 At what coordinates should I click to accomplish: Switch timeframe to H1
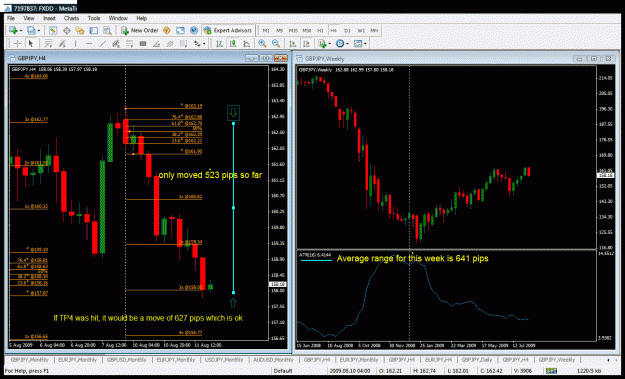point(320,30)
